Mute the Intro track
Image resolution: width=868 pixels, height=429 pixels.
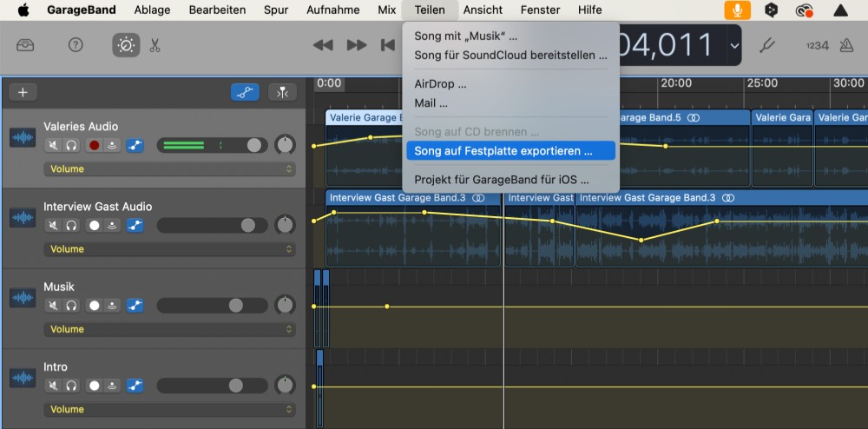53,386
